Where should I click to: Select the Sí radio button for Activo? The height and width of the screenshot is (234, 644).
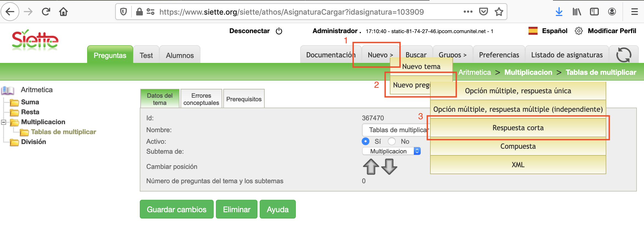click(366, 141)
